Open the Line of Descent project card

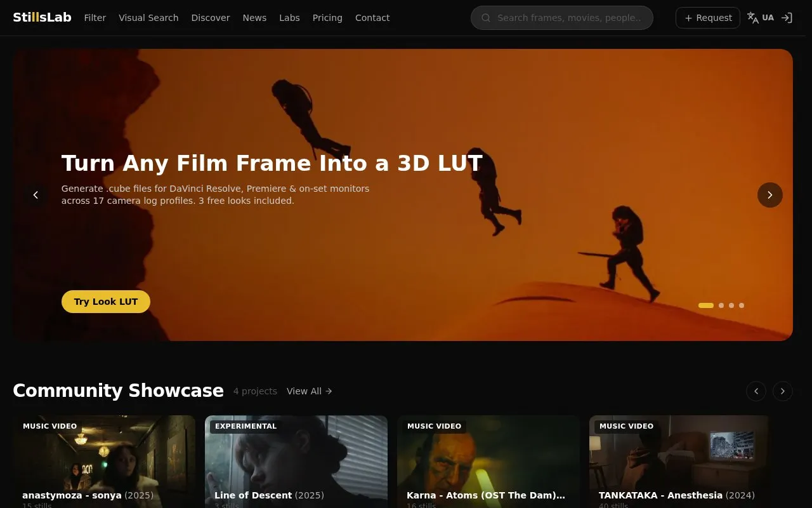(x=296, y=462)
